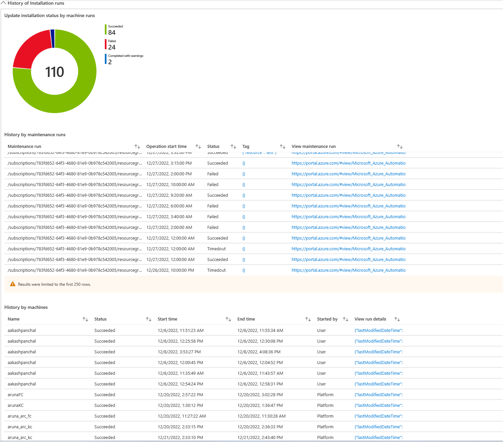504x442 pixels.
Task: Collapse the History of Installation runs section
Action: [4, 3]
